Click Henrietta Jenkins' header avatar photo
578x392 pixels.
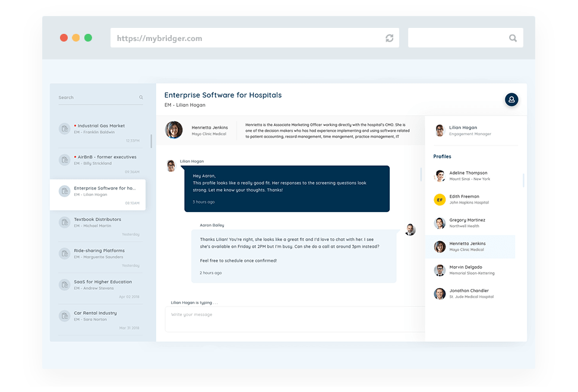click(x=173, y=130)
